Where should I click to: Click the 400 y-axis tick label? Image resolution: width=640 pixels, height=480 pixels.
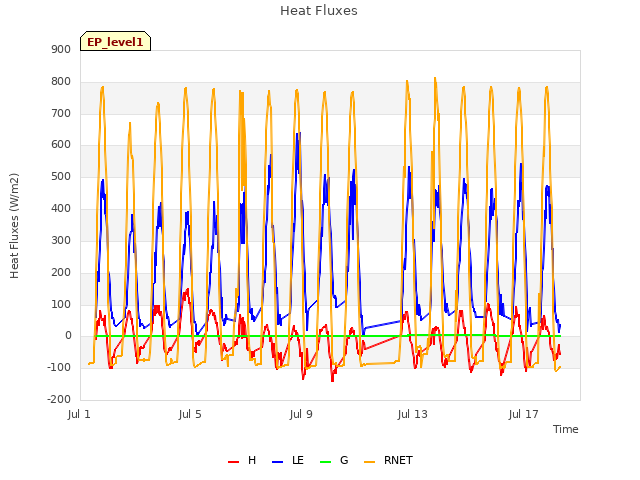click(61, 209)
